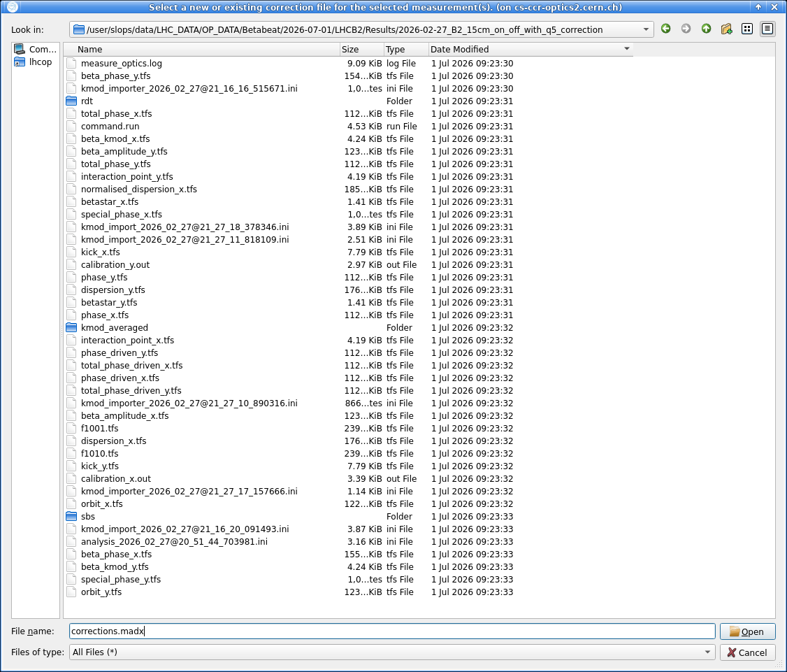The image size is (787, 672).
Task: Select phase_driven_y.tfs file
Action: click(x=120, y=352)
